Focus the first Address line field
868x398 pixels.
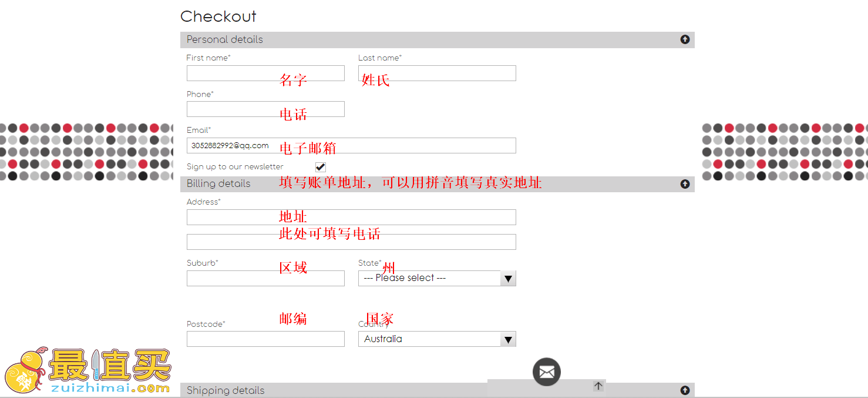tap(351, 217)
